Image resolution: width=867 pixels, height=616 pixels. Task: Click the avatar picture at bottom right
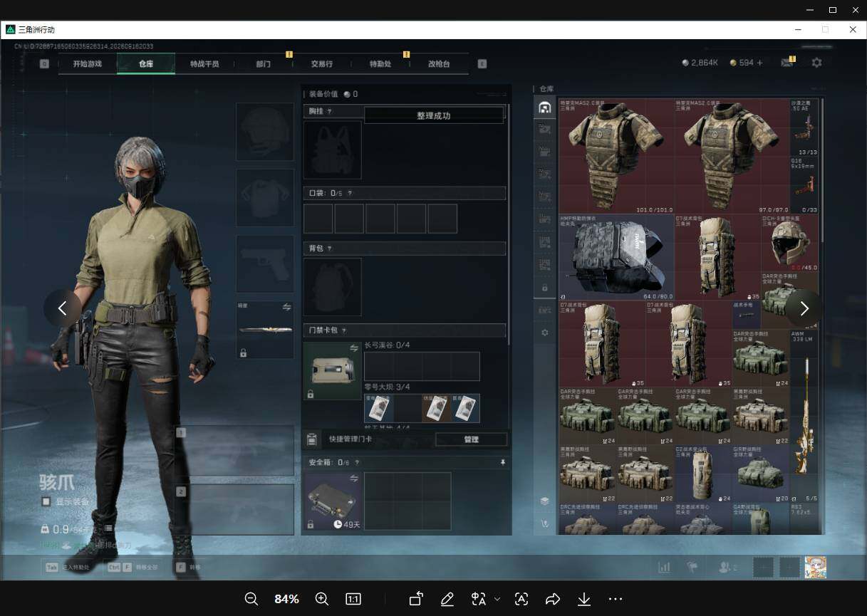[x=816, y=567]
